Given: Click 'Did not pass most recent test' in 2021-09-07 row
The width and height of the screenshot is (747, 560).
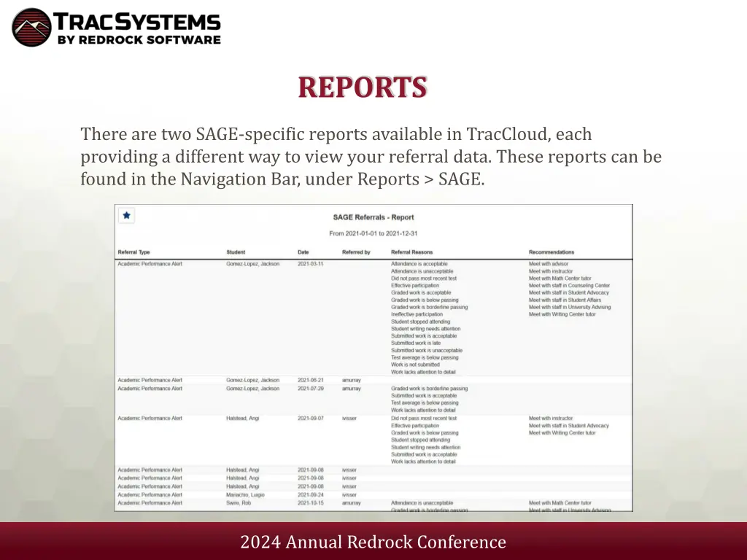Looking at the screenshot, I should tap(424, 418).
